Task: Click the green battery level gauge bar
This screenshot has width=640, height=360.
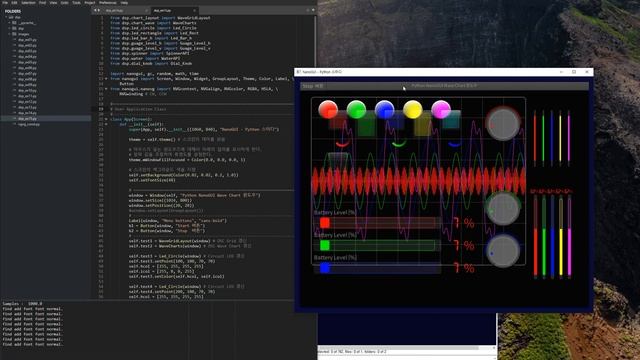Action: click(x=377, y=245)
